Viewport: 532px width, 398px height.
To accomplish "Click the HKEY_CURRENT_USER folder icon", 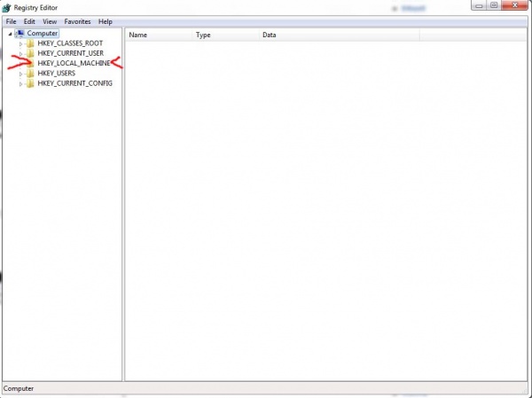I will click(x=30, y=53).
